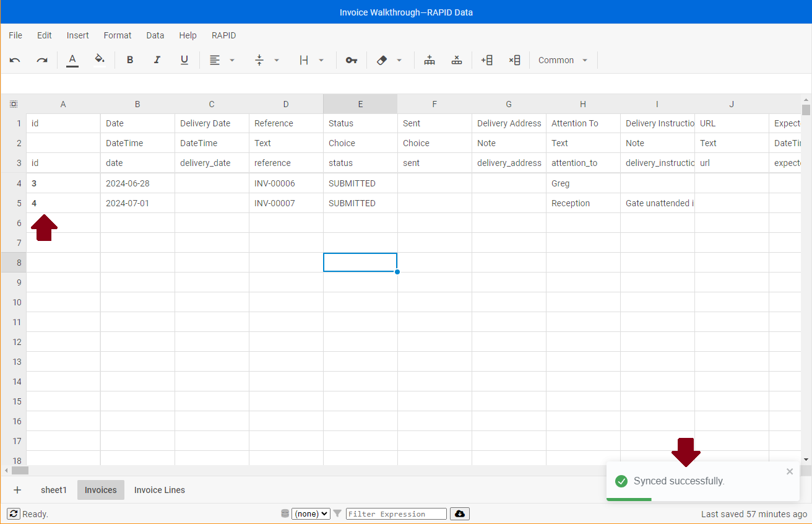Open the Common format dropdown
The height and width of the screenshot is (524, 812).
point(563,60)
